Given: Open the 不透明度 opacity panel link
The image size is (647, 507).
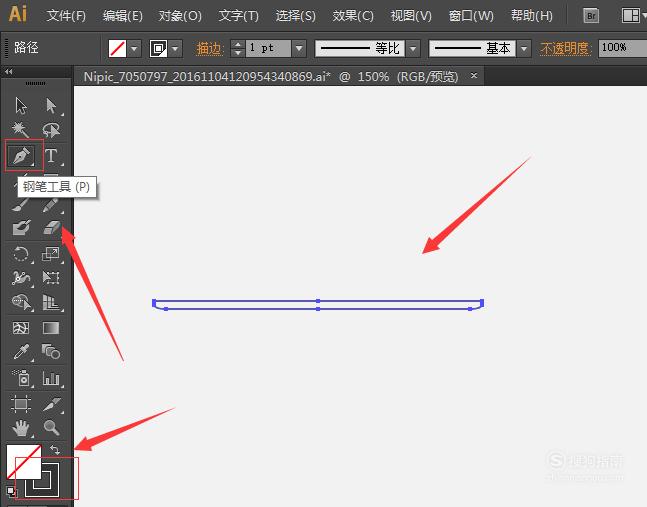Looking at the screenshot, I should (x=564, y=49).
